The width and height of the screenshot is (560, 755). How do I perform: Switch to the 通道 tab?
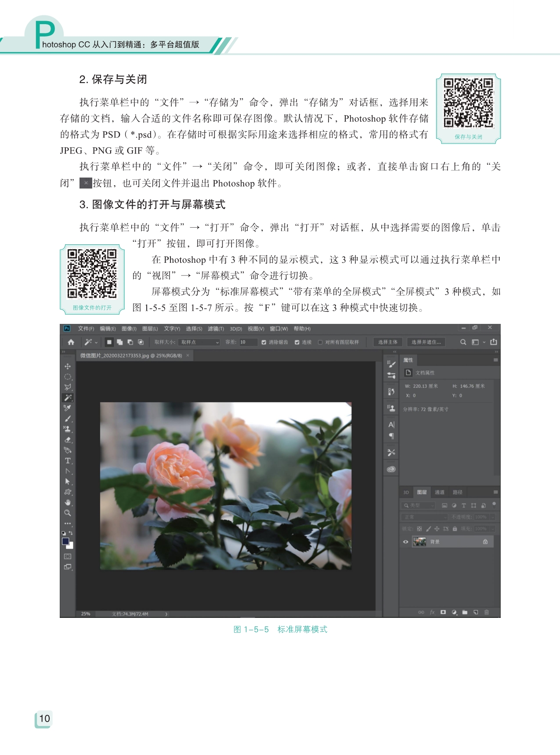tap(439, 492)
